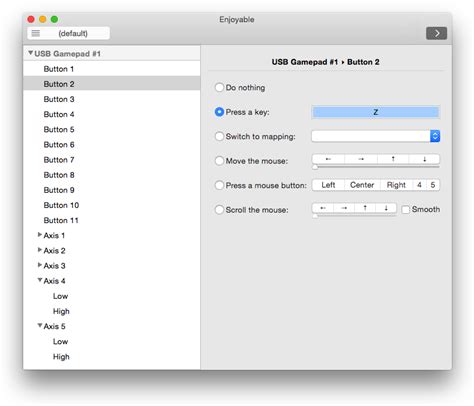Viewport: 474px width, 406px height.
Task: Choose the Center mouse button segment
Action: (x=362, y=185)
